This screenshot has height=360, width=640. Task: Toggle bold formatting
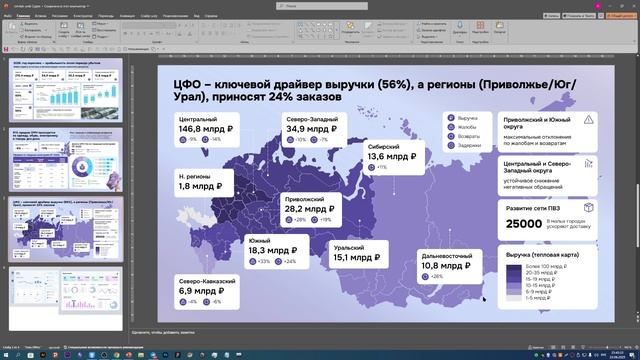[126, 33]
